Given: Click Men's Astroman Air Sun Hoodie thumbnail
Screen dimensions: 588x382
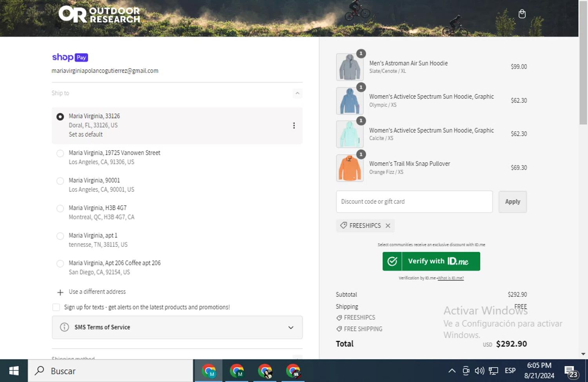Looking at the screenshot, I should [350, 67].
